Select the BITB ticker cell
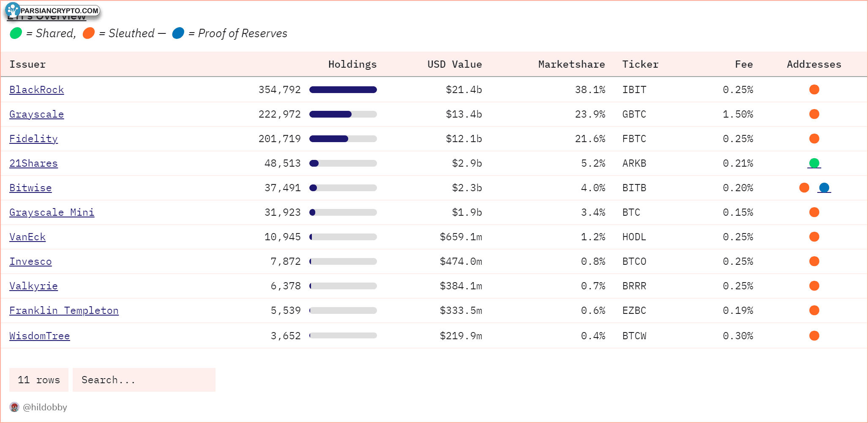 (x=634, y=188)
